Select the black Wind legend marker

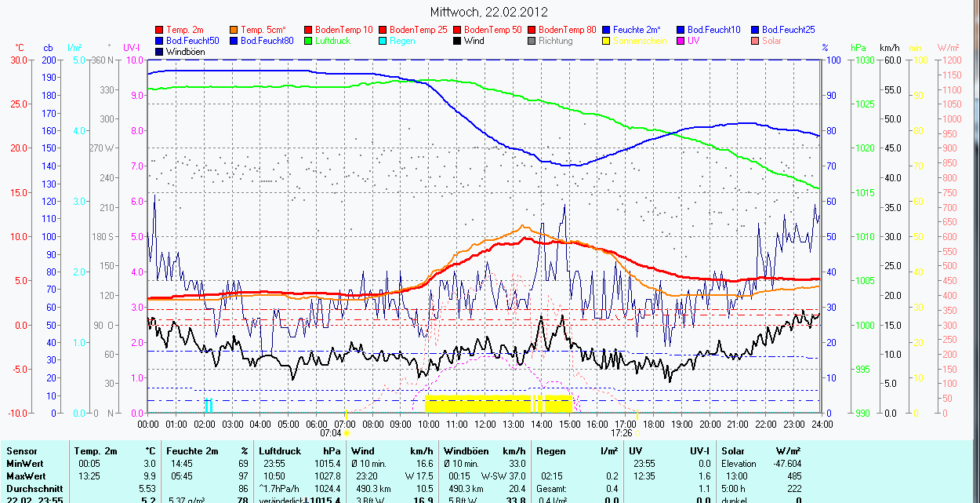(x=458, y=41)
